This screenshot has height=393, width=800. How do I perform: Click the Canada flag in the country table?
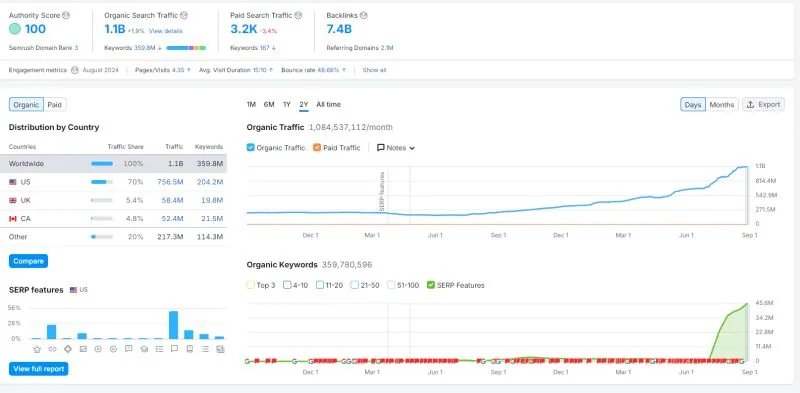[x=13, y=219]
